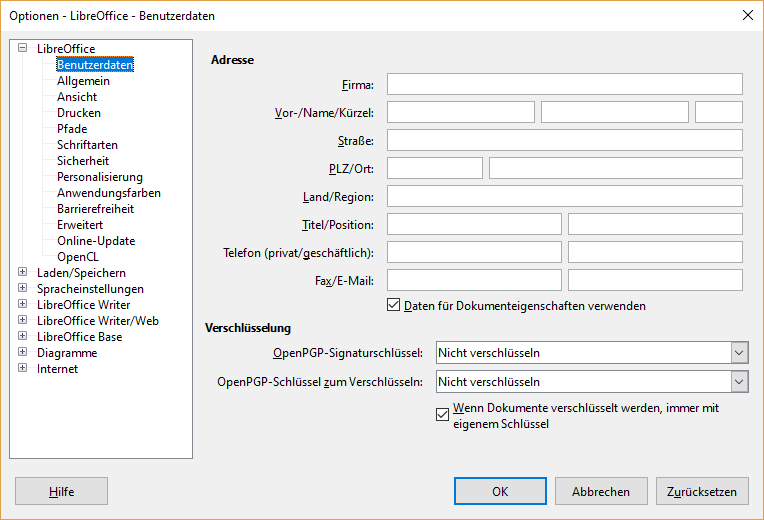Screen dimensions: 764x520
Task: Close the Optionen dialog
Action: pos(747,15)
